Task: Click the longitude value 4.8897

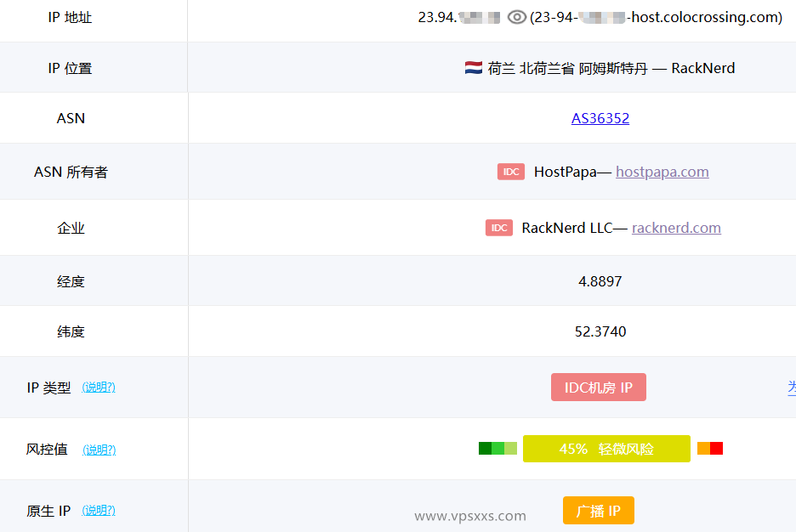Action: point(600,280)
